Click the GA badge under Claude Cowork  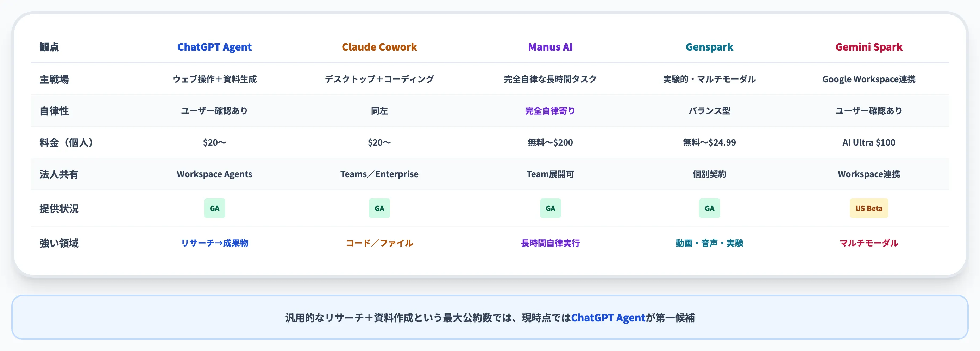tap(379, 209)
